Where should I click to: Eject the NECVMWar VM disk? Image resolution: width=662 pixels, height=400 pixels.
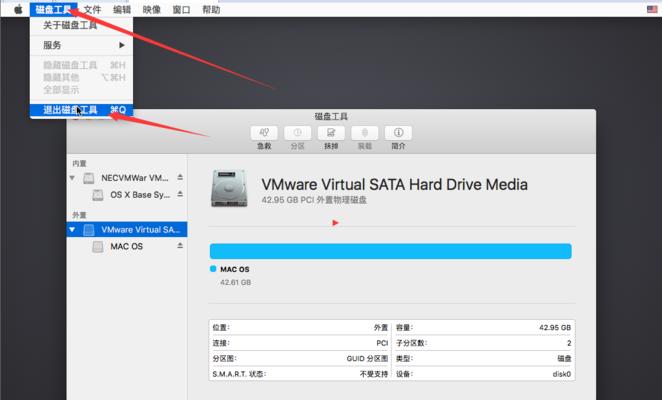coord(180,177)
